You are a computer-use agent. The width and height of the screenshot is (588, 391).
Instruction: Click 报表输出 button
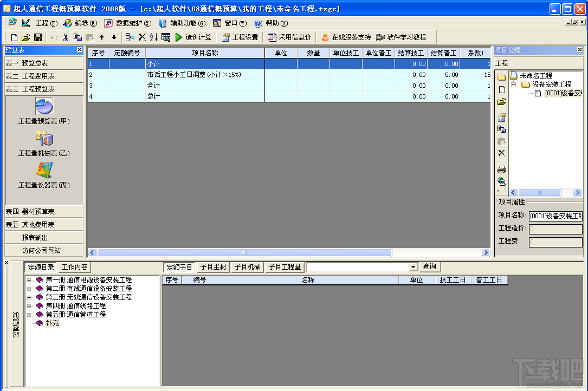(x=44, y=238)
